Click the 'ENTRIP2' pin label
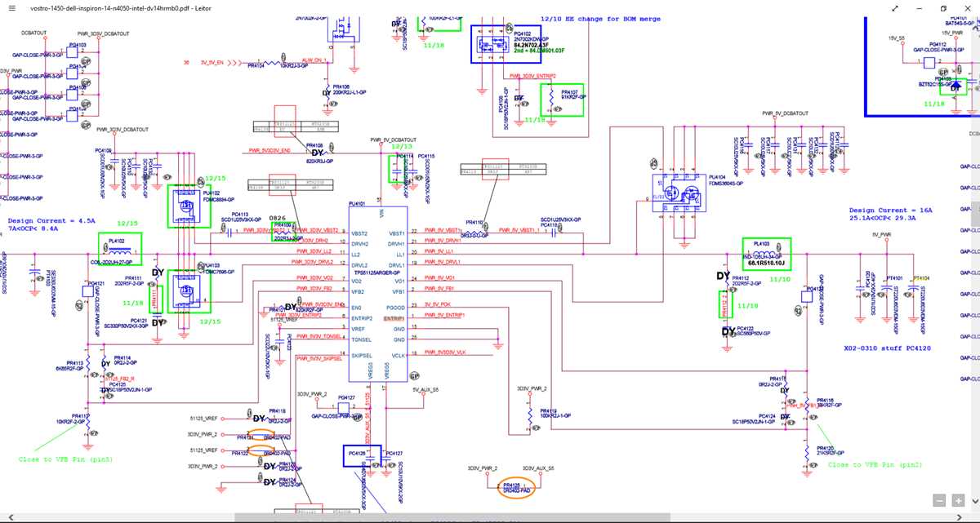Screen dimensions: 980x523 coord(362,317)
